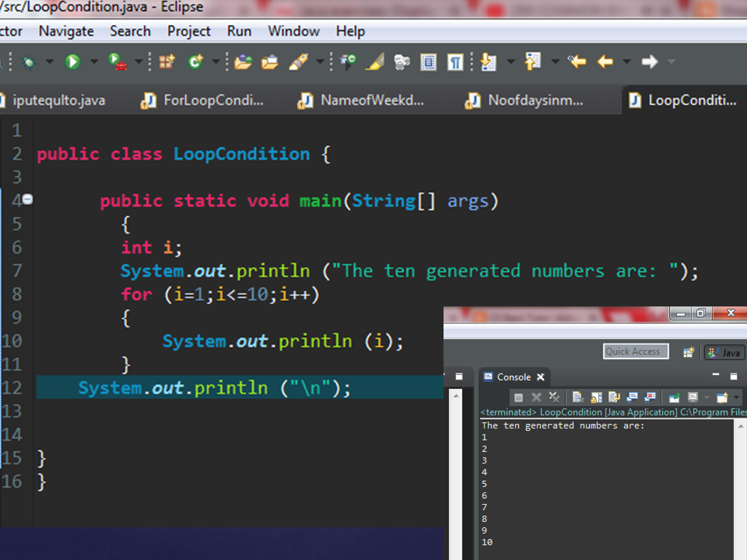Remove all terminated launches from Console
747x560 pixels.
click(x=555, y=397)
